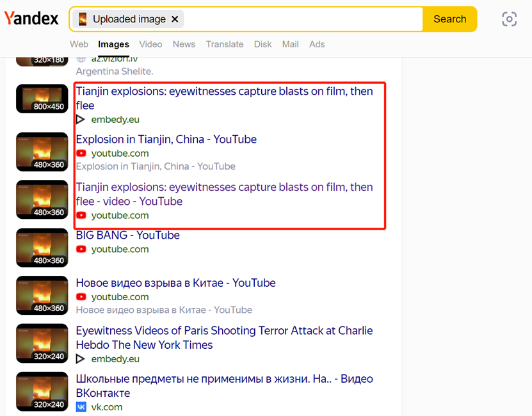The width and height of the screenshot is (532, 416).
Task: Click YouTube icon under BIG BANG result
Action: [81, 249]
